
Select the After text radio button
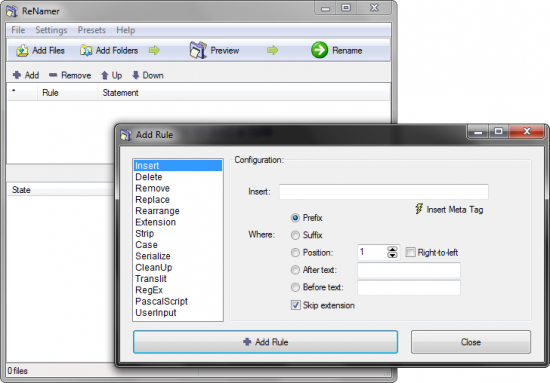click(295, 270)
